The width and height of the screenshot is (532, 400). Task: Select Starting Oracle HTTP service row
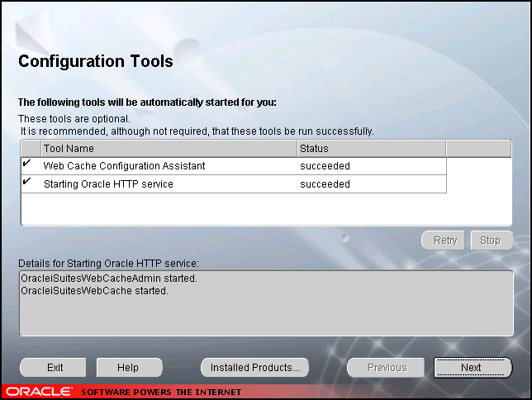(x=234, y=184)
